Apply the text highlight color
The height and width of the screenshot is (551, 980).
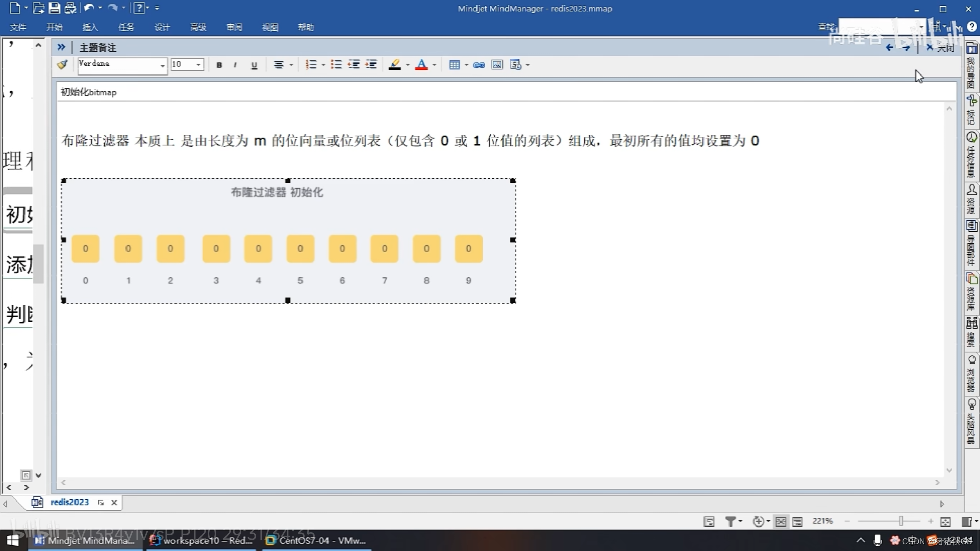point(395,65)
